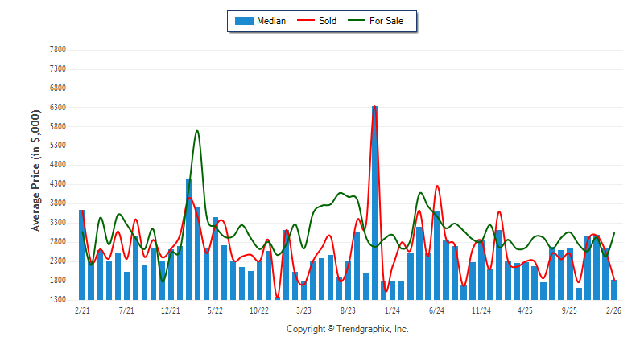Click the tallest blue bar near 6300
The image size is (644, 349).
[375, 201]
